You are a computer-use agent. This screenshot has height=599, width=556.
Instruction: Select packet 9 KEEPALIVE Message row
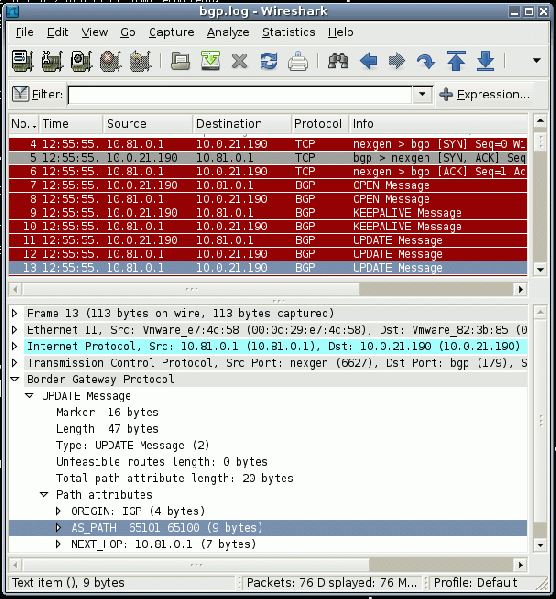[x=268, y=213]
